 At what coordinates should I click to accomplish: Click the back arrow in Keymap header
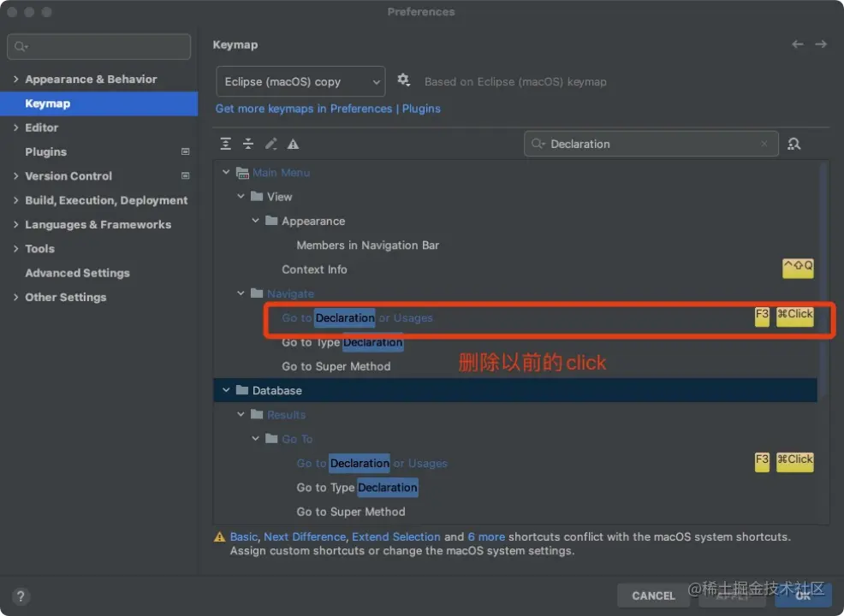click(x=798, y=44)
